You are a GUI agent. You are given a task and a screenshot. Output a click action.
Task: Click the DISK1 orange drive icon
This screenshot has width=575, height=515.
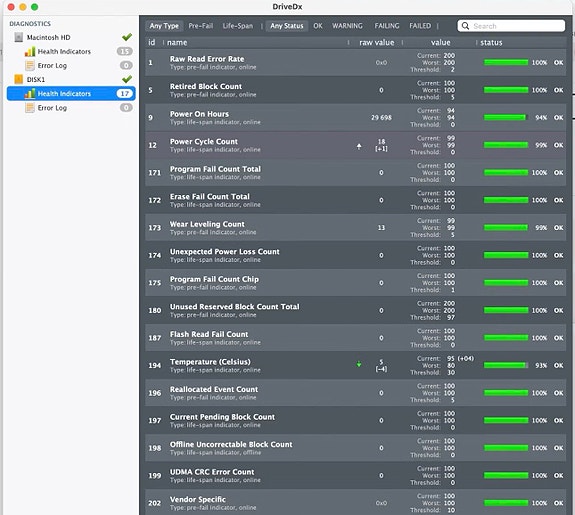coord(18,79)
